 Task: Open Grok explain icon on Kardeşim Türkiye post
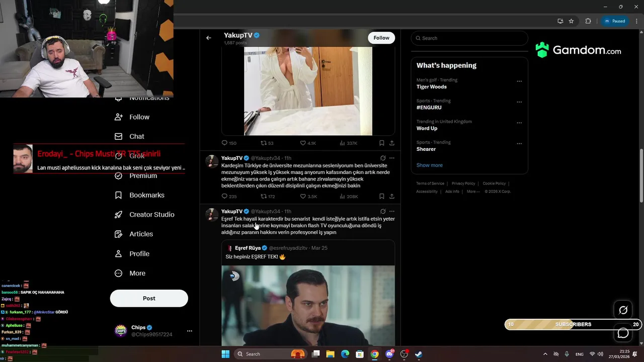coord(383,158)
